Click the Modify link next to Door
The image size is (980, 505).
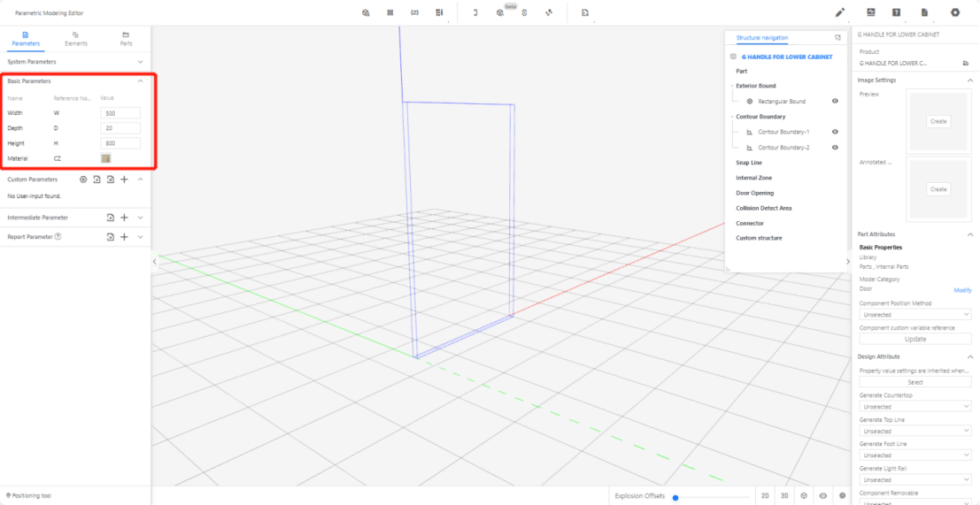pos(961,290)
